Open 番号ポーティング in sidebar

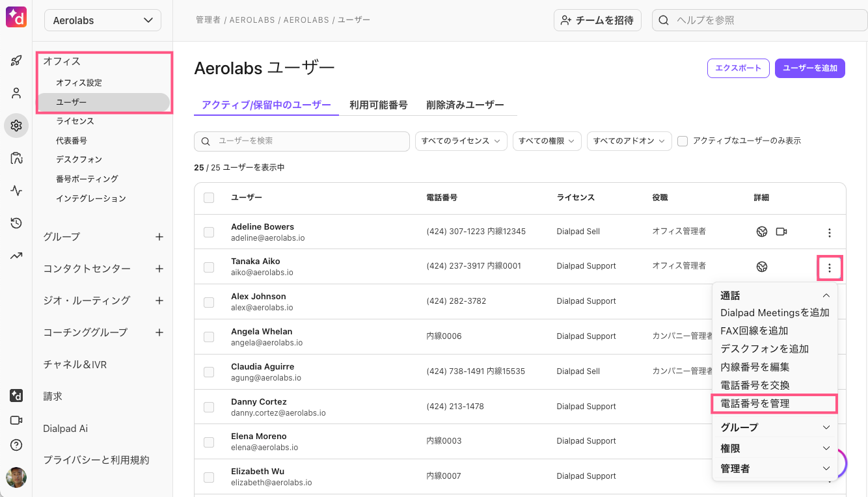(87, 178)
